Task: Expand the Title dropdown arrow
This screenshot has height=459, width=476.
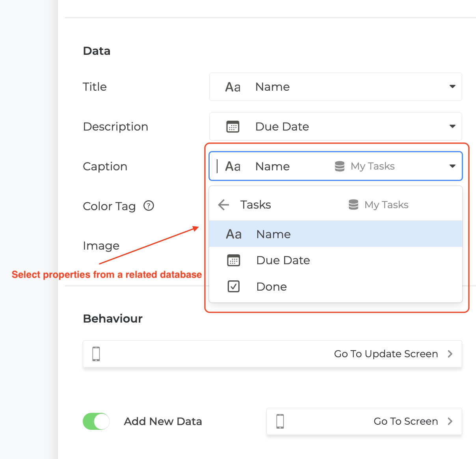Action: coord(452,87)
